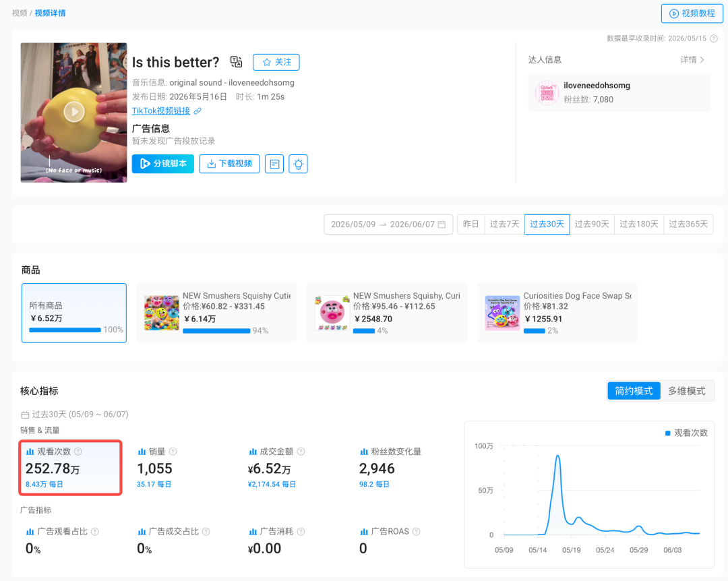The width and height of the screenshot is (728, 581).
Task: Select the 粉丝数变化量 metric
Action: click(390, 468)
